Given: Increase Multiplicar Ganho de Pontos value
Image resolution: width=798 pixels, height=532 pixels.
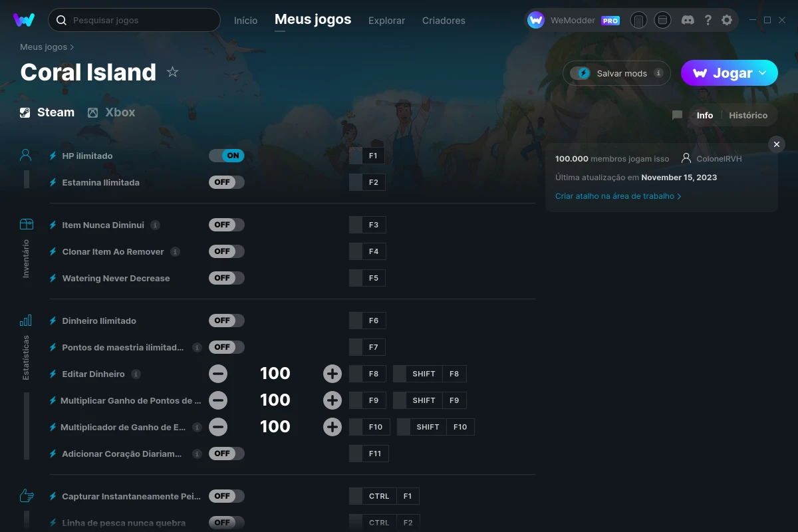Looking at the screenshot, I should click(332, 400).
